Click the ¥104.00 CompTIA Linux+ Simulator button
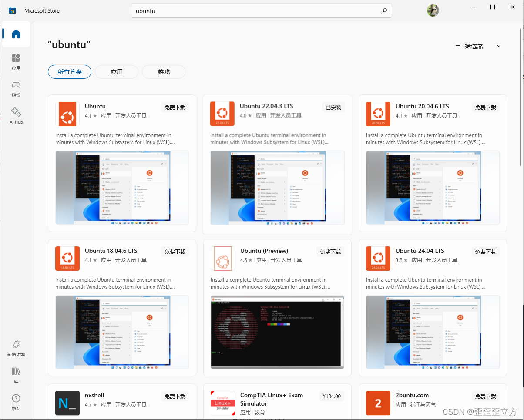 coord(331,396)
